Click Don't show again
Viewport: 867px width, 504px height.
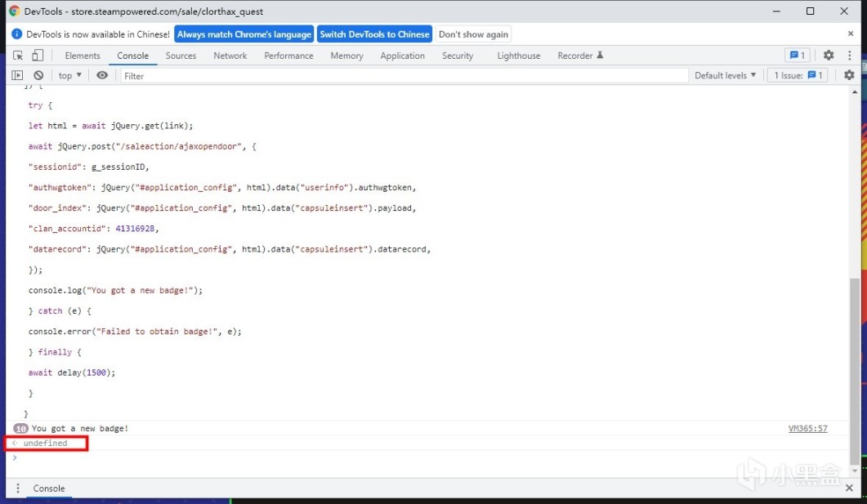tap(473, 34)
